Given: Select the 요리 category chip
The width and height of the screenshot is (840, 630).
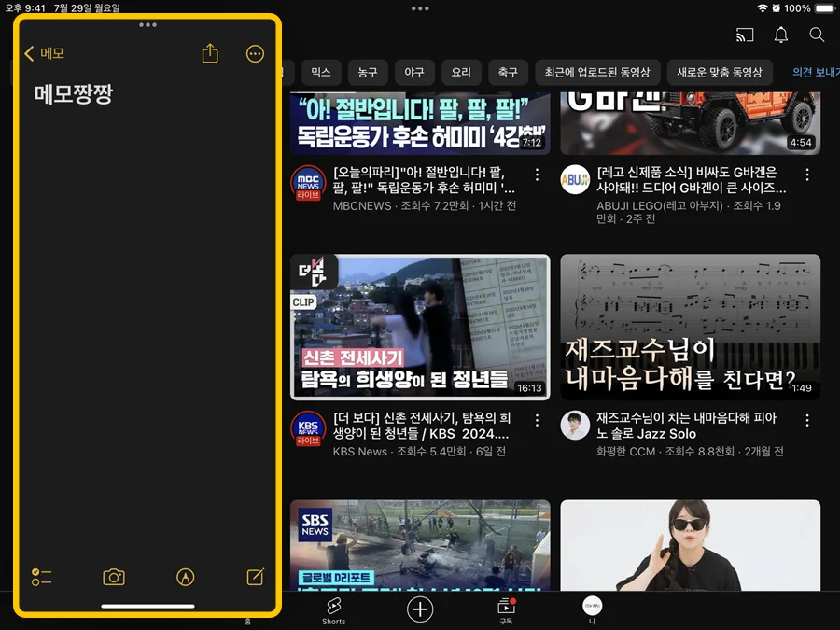Looking at the screenshot, I should click(x=461, y=72).
